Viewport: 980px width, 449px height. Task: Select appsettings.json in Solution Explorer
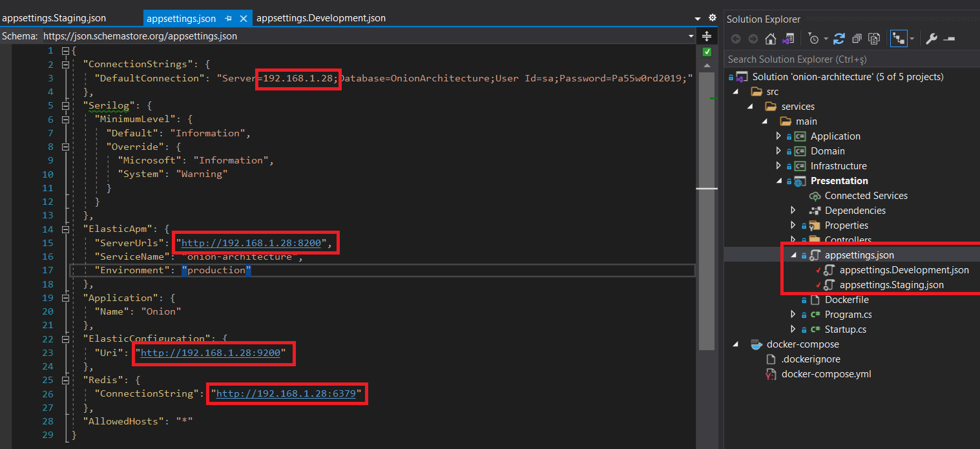[859, 255]
